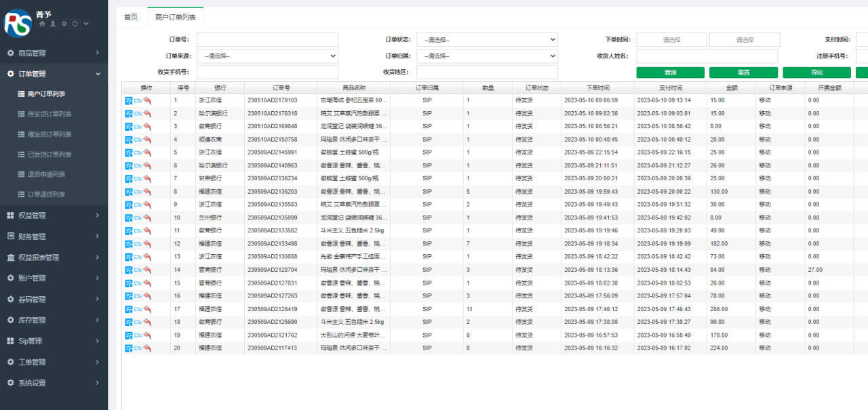Expand Sip管理 sidebar menu
The width and height of the screenshot is (868, 410).
click(54, 341)
